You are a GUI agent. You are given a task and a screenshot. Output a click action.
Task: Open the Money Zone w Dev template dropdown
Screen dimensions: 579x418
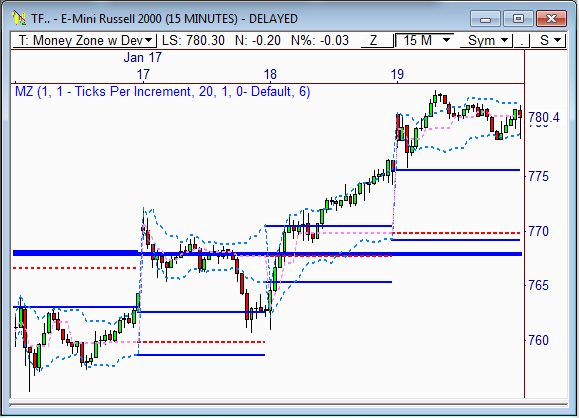coord(85,40)
